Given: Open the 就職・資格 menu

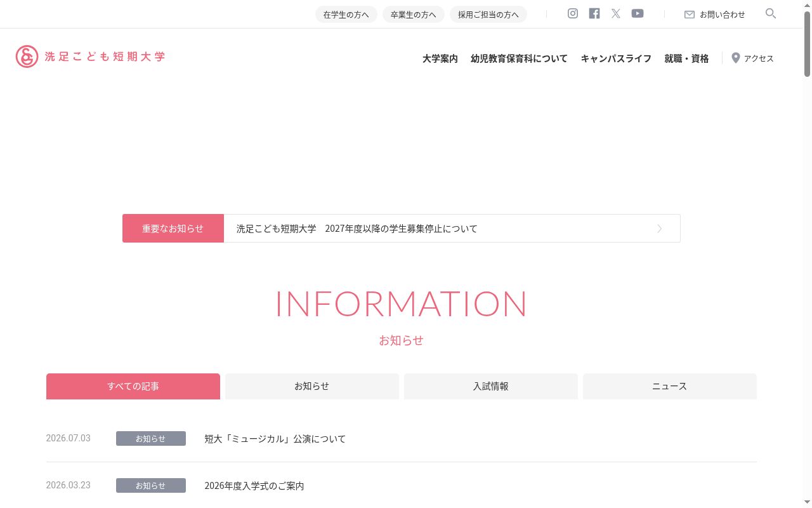Looking at the screenshot, I should pyautogui.click(x=686, y=58).
